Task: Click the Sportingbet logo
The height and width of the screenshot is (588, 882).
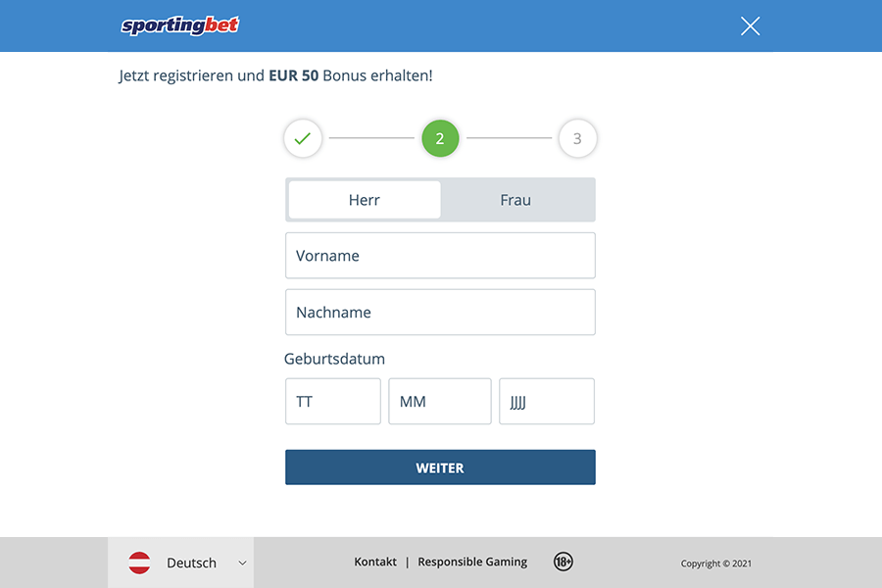Action: tap(179, 25)
